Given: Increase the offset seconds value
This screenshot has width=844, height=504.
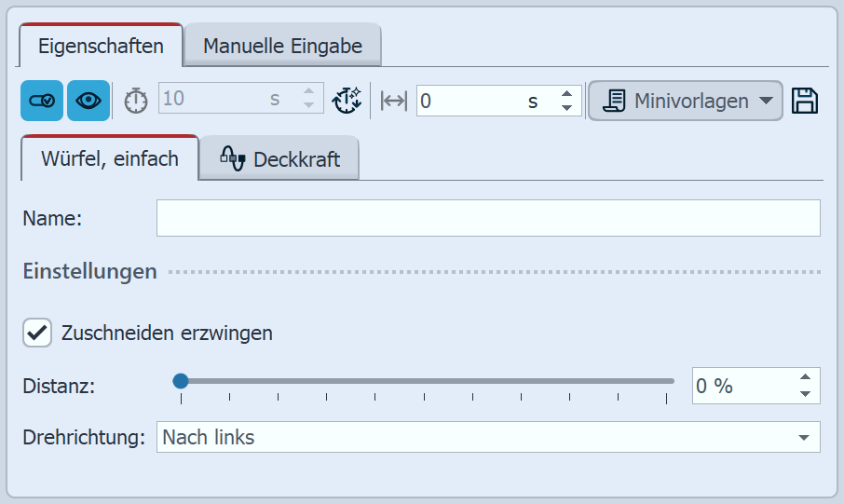Looking at the screenshot, I should click(566, 93).
